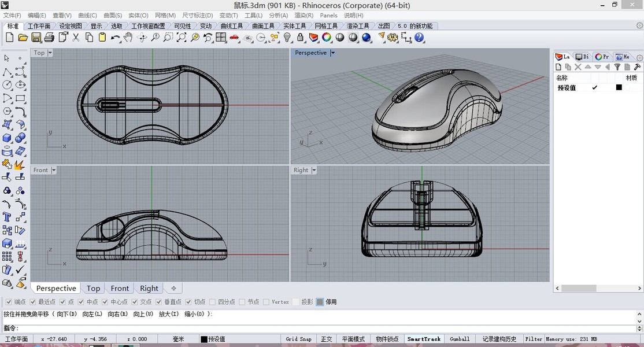The image size is (644, 347).
Task: Select the Polyline tool in left sidebar
Action: [7, 72]
